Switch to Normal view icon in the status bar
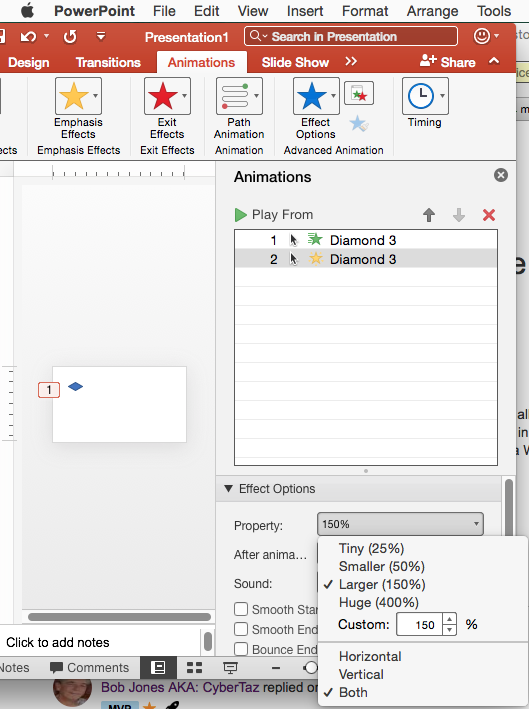 tap(159, 668)
